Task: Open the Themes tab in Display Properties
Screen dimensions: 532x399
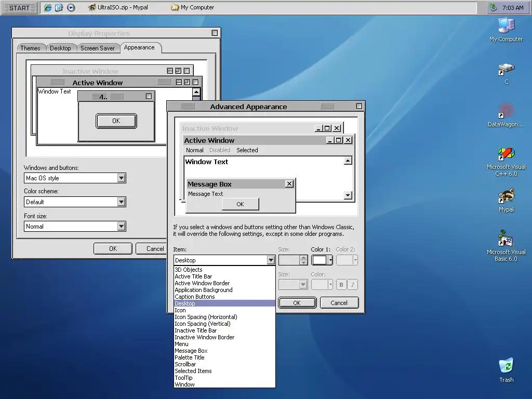Action: coord(30,48)
